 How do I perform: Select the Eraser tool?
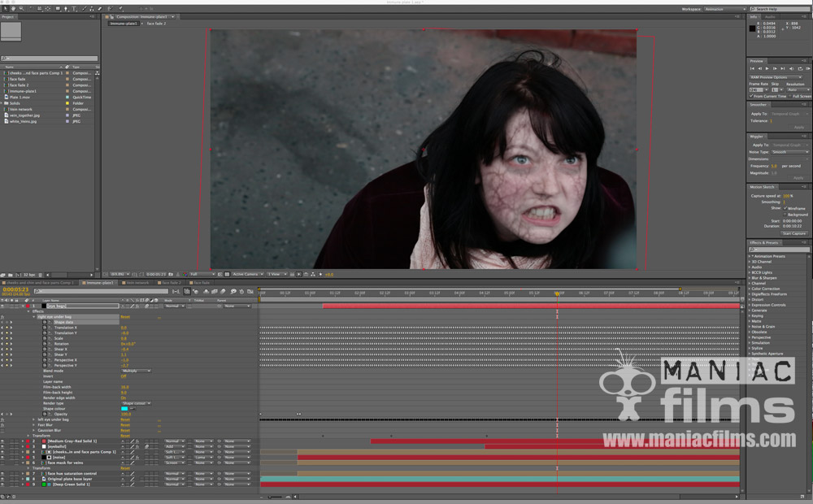pyautogui.click(x=100, y=9)
